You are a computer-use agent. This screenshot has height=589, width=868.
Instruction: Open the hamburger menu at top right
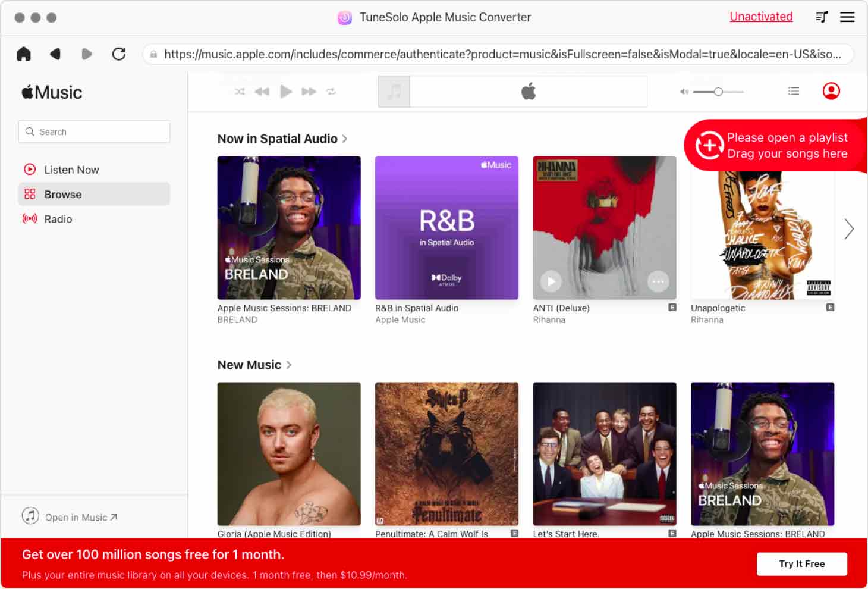click(x=847, y=17)
